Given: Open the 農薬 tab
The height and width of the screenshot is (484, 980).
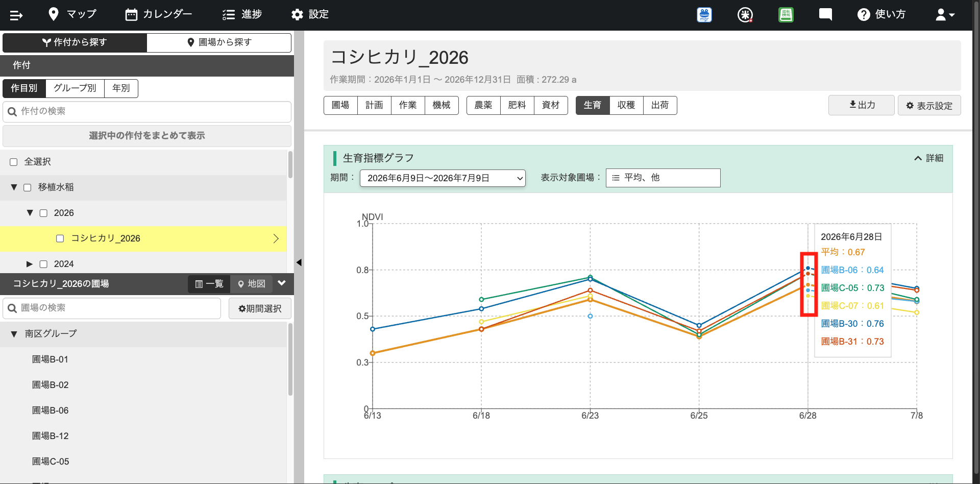Looking at the screenshot, I should [483, 105].
